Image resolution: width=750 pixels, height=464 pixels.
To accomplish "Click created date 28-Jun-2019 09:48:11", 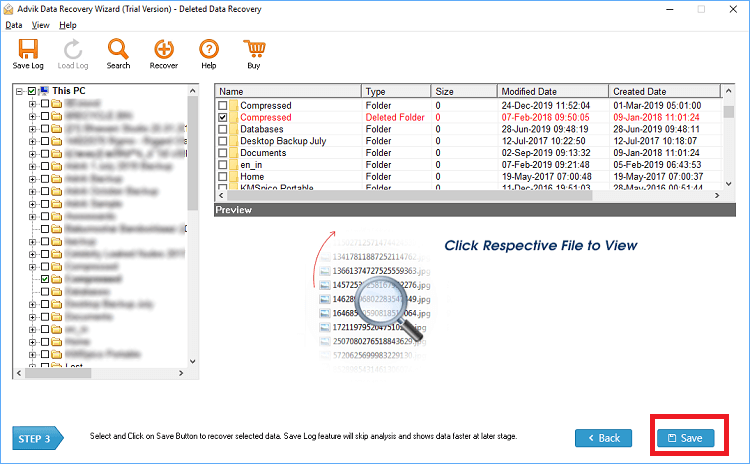I will click(x=657, y=129).
